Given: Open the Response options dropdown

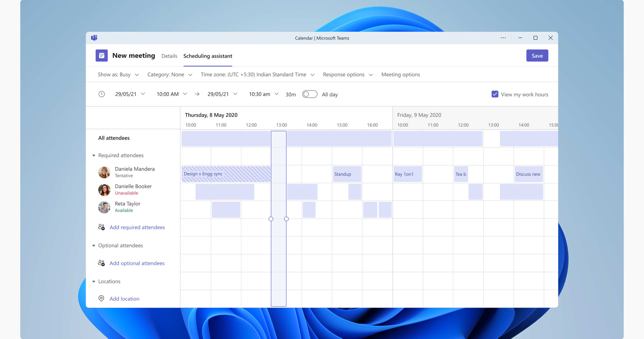Looking at the screenshot, I should [x=348, y=74].
